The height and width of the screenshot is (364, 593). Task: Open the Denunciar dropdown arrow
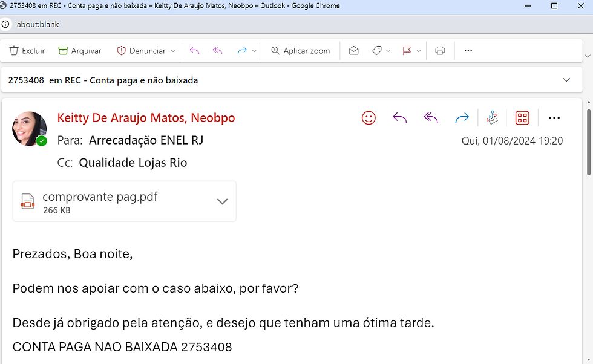coord(173,51)
